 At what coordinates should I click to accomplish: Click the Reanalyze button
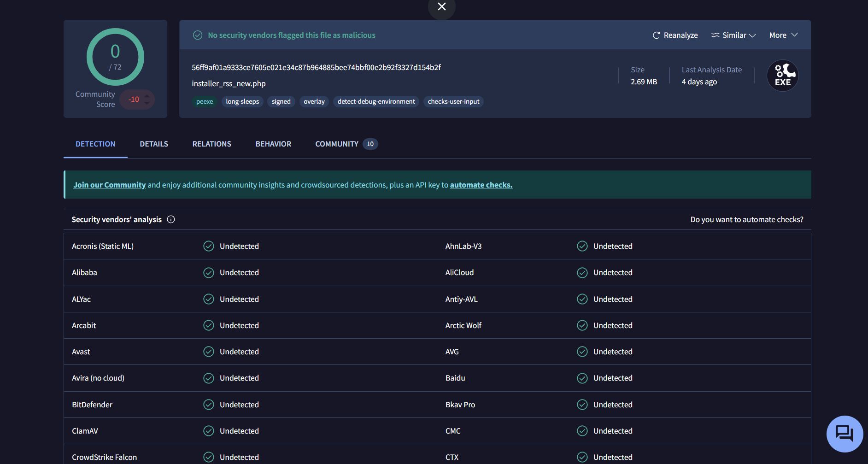click(x=675, y=35)
